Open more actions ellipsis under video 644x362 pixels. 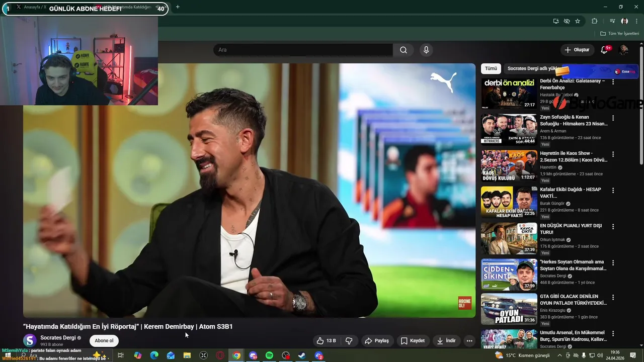pos(469,341)
